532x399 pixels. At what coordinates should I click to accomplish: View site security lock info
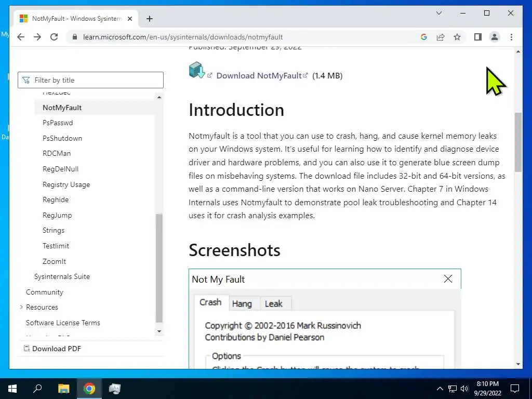(75, 37)
